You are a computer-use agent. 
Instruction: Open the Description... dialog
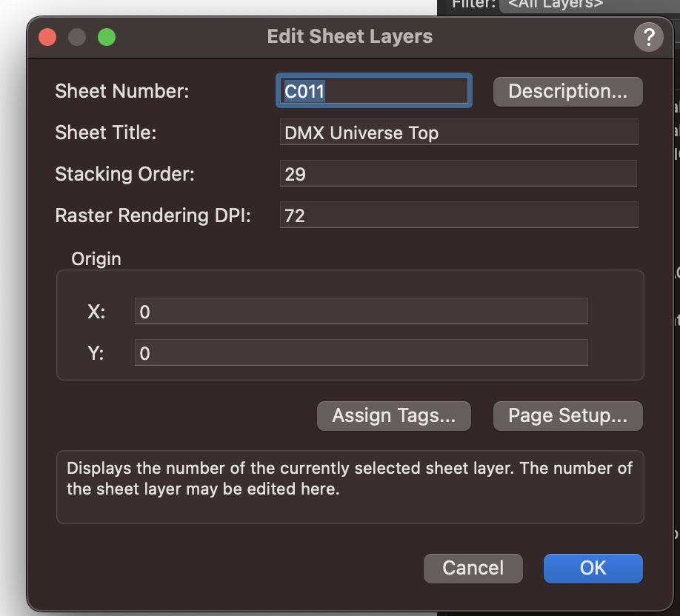click(x=567, y=92)
